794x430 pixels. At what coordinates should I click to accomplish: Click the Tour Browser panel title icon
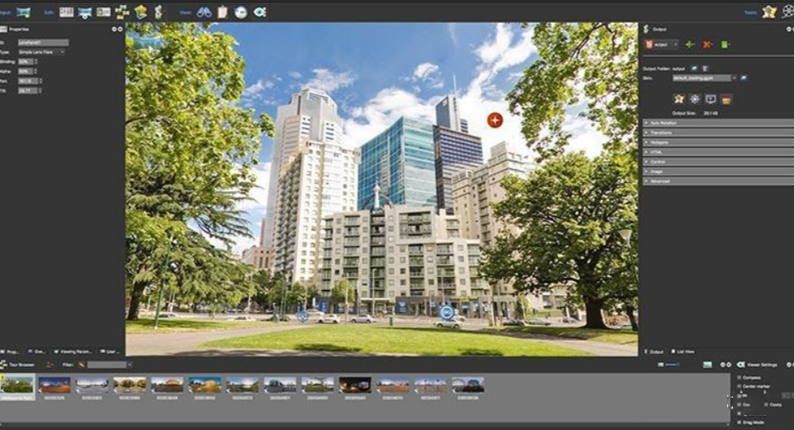point(4,365)
